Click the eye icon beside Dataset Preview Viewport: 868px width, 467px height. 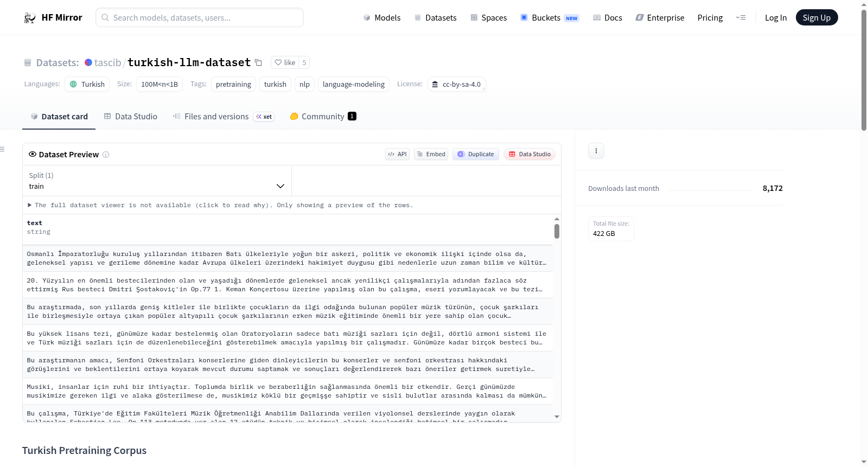[x=33, y=154]
